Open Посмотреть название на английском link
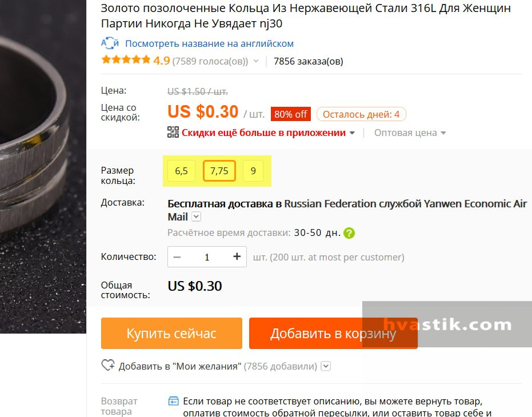This screenshot has width=532, height=417. pyautogui.click(x=209, y=43)
